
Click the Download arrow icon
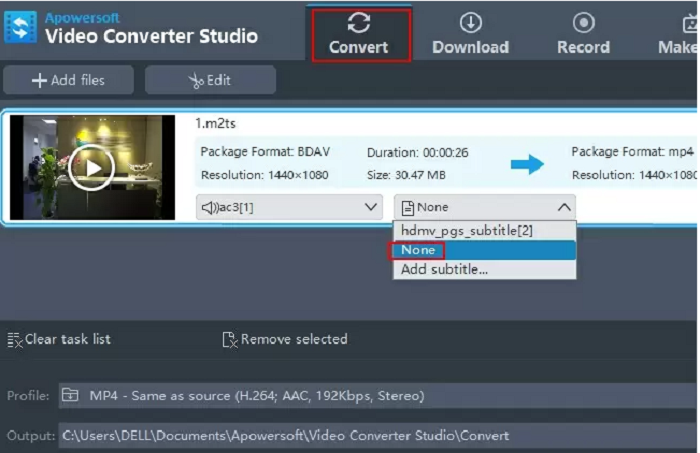click(471, 22)
